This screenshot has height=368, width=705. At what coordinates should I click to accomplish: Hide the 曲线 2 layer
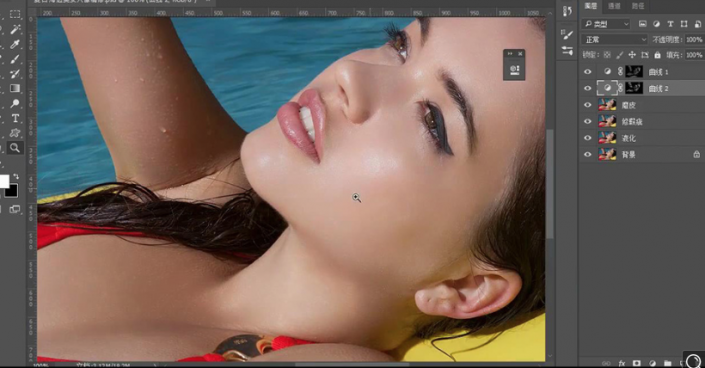pyautogui.click(x=587, y=88)
